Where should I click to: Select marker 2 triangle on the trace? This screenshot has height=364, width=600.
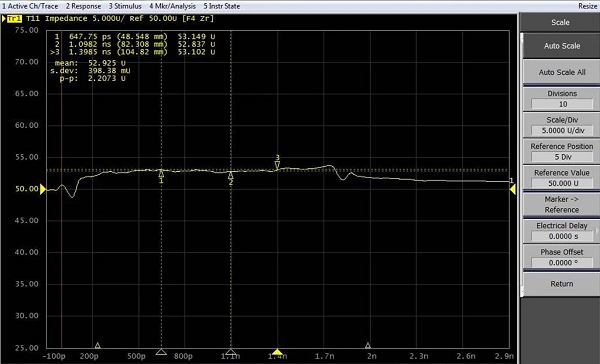231,175
